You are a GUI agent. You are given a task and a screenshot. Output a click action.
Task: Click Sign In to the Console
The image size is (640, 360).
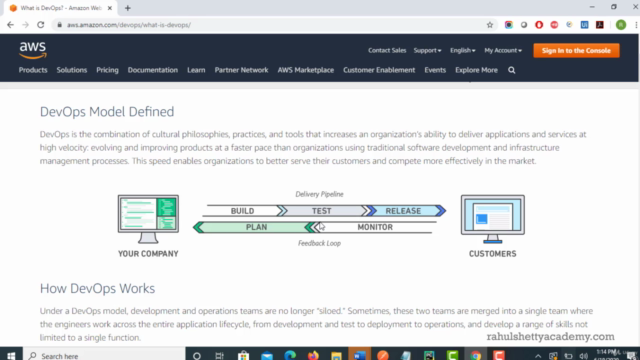coord(576,51)
